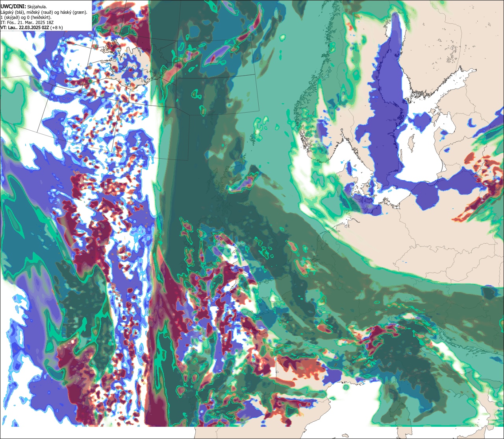Click the 'VT: Lau.. 22.03.2025 02Z' line

(x=31, y=28)
